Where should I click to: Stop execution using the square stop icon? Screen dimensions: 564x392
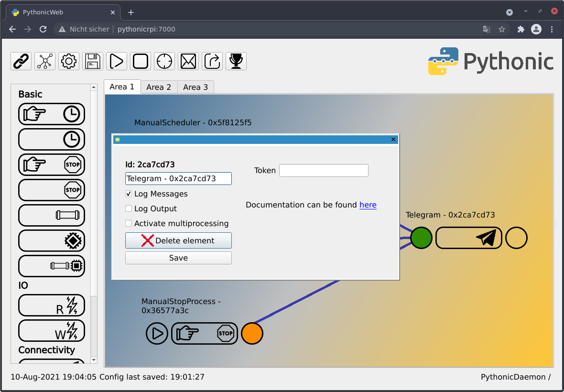(x=140, y=61)
